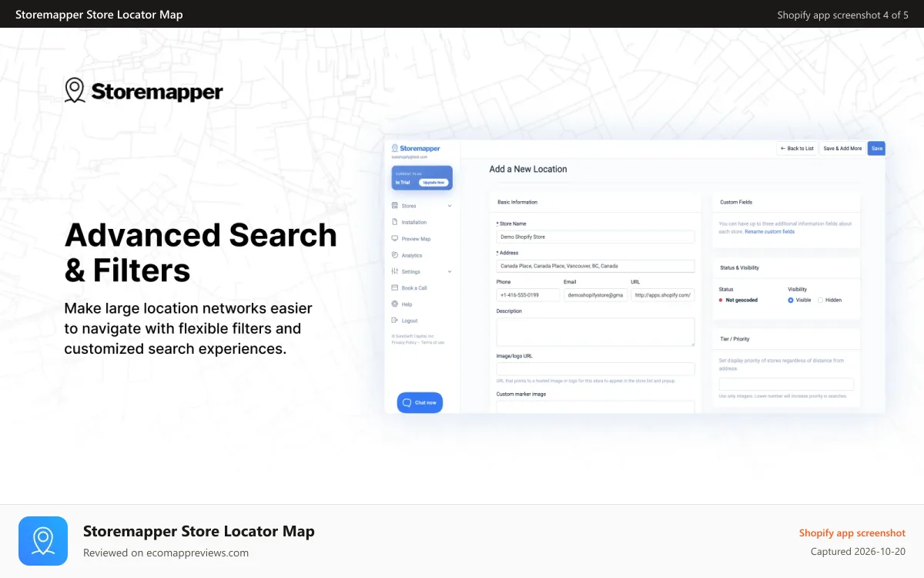This screenshot has height=578, width=924.
Task: Follow the Rename custom fields link
Action: coord(769,231)
